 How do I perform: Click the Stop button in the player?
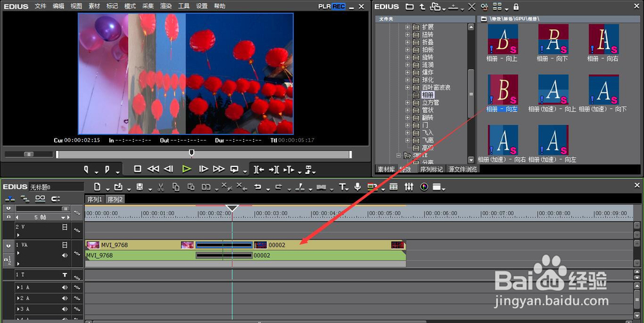tap(138, 169)
